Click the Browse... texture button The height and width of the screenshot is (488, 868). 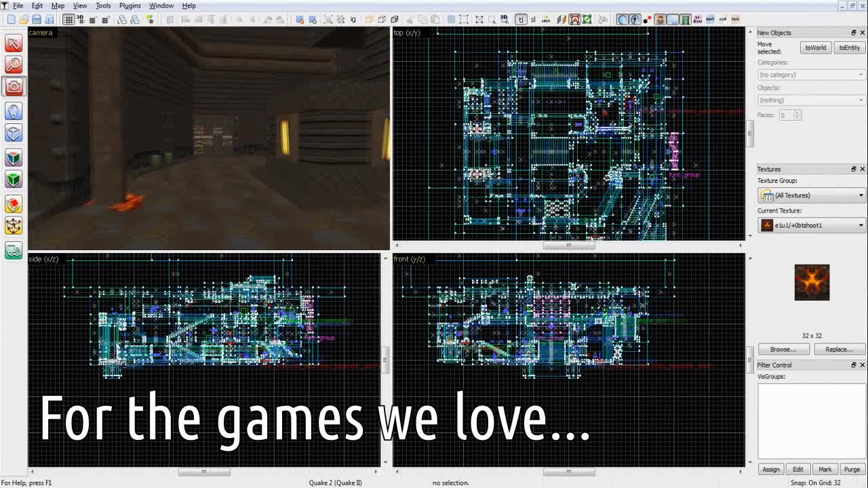point(783,349)
